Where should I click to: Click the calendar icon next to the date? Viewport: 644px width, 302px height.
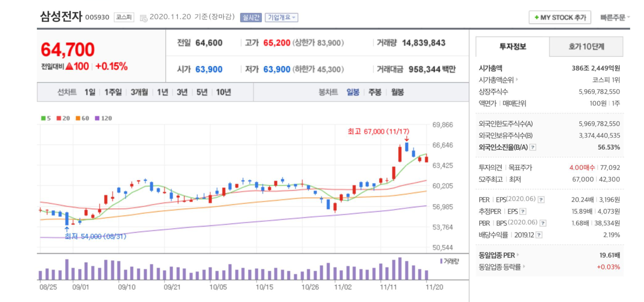[143, 18]
